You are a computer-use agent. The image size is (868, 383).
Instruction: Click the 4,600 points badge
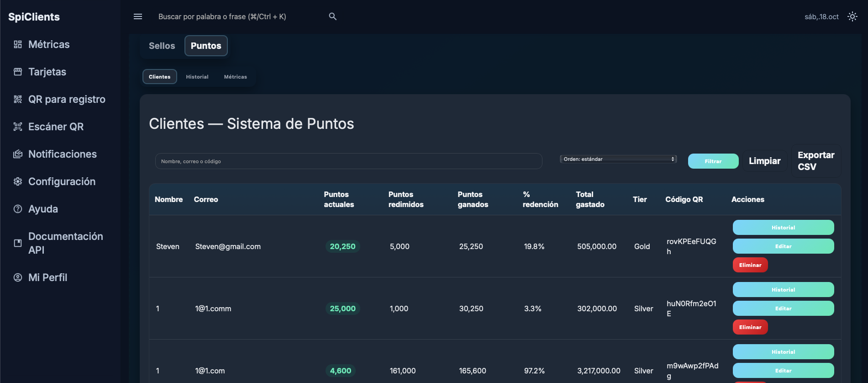click(341, 371)
